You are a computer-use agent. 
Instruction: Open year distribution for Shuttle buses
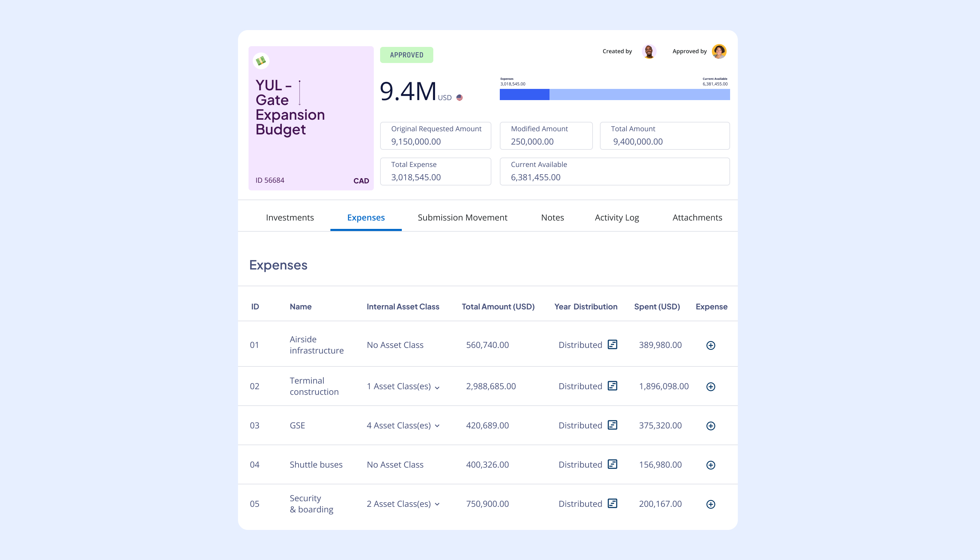[612, 464]
